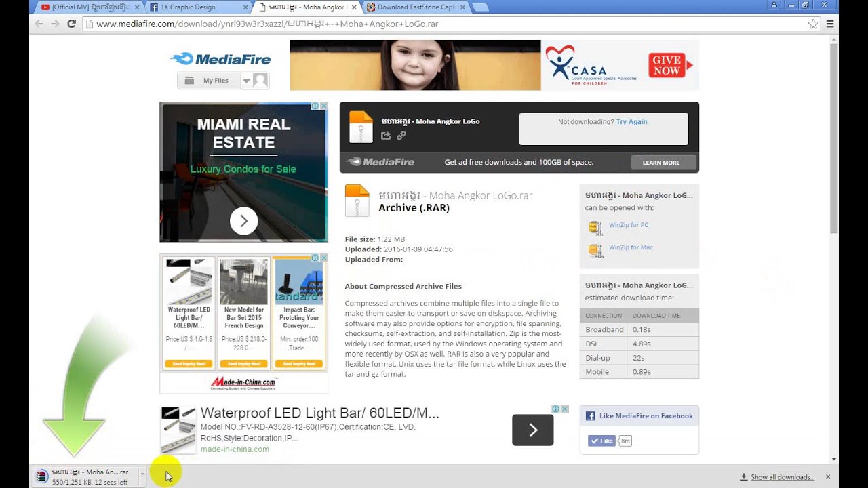Viewport: 868px width, 488px height.
Task: Reload the MediaFire page
Action: tap(71, 24)
